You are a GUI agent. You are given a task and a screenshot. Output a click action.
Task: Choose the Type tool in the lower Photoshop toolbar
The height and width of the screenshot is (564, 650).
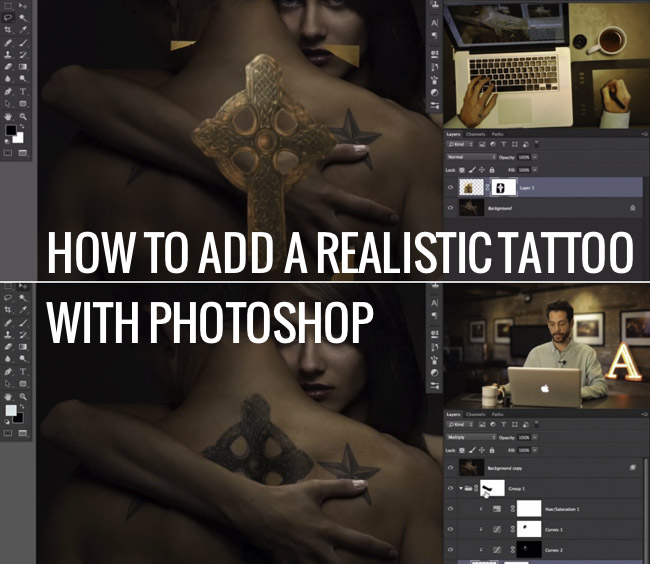point(23,371)
